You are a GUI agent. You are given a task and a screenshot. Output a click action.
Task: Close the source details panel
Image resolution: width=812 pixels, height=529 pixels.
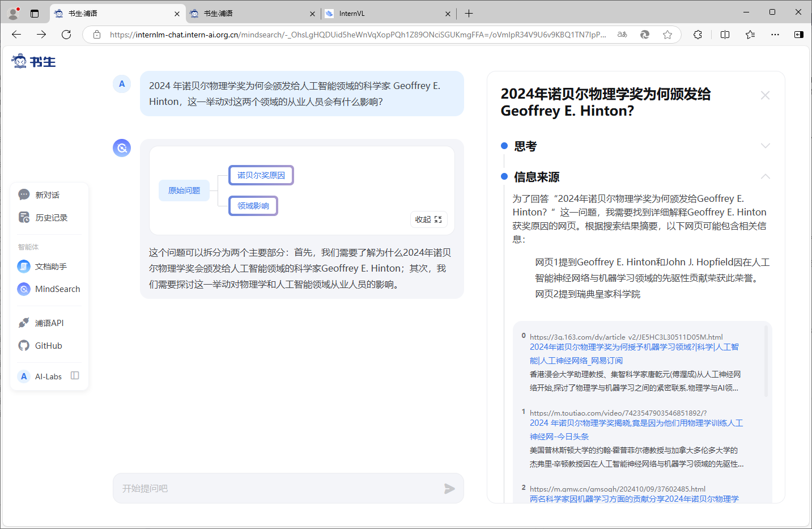pyautogui.click(x=765, y=95)
